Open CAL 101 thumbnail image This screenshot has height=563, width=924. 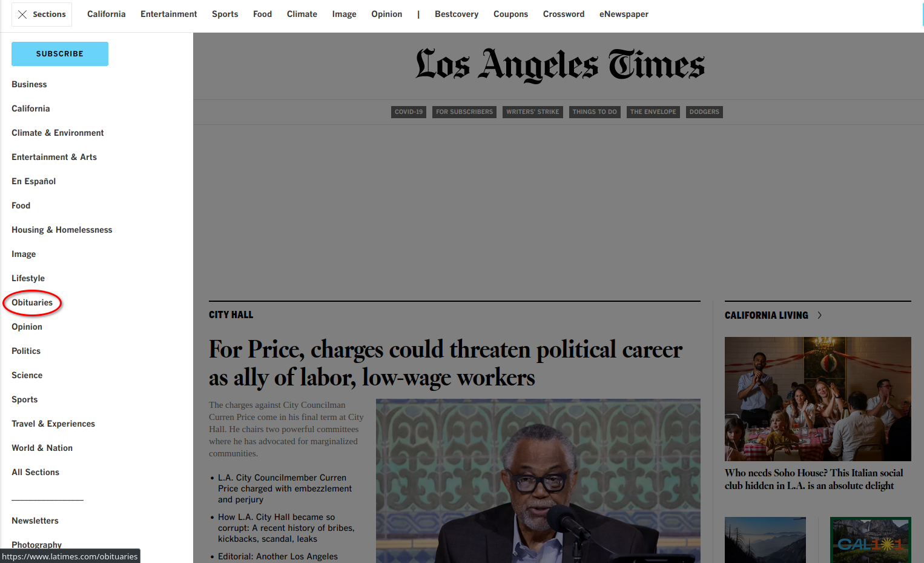tap(871, 540)
